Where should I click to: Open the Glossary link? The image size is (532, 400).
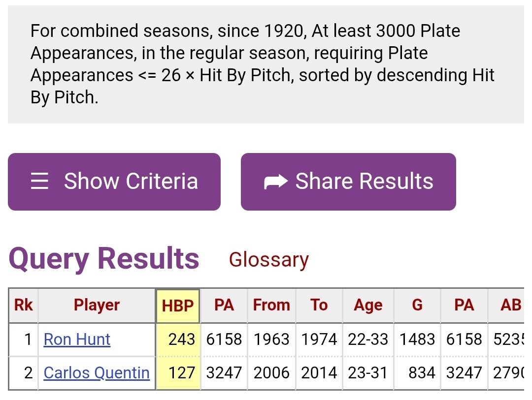pos(268,260)
